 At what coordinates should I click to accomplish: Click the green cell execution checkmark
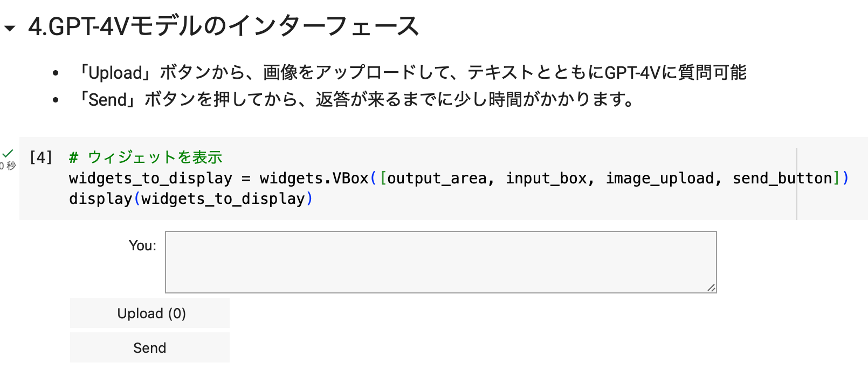[x=8, y=154]
